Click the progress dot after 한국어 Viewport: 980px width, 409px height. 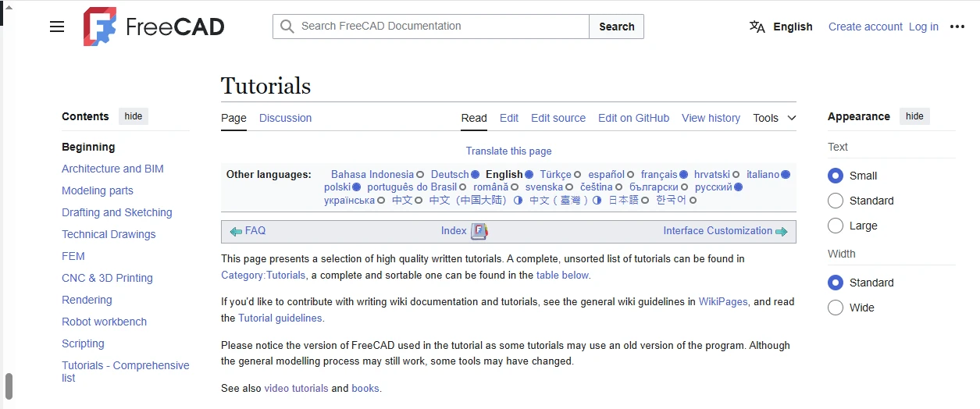click(693, 200)
